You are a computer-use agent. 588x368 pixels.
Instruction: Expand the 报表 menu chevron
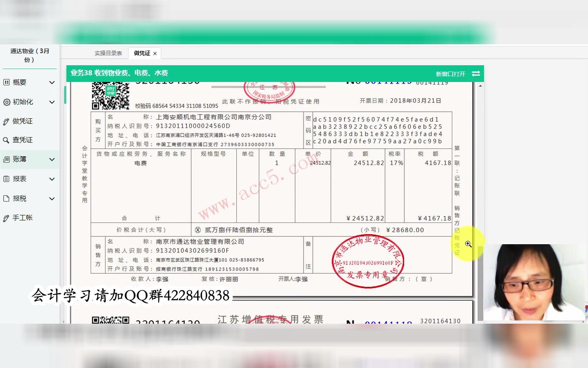click(52, 179)
